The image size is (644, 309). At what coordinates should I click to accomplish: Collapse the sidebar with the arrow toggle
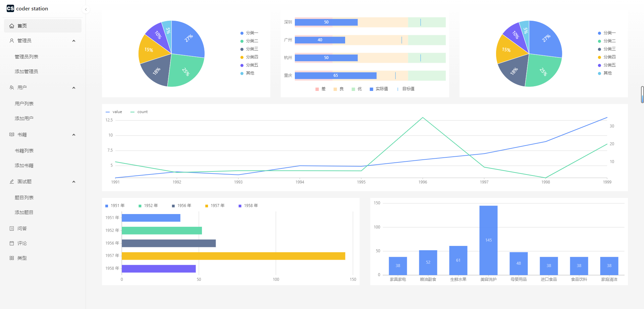(86, 9)
